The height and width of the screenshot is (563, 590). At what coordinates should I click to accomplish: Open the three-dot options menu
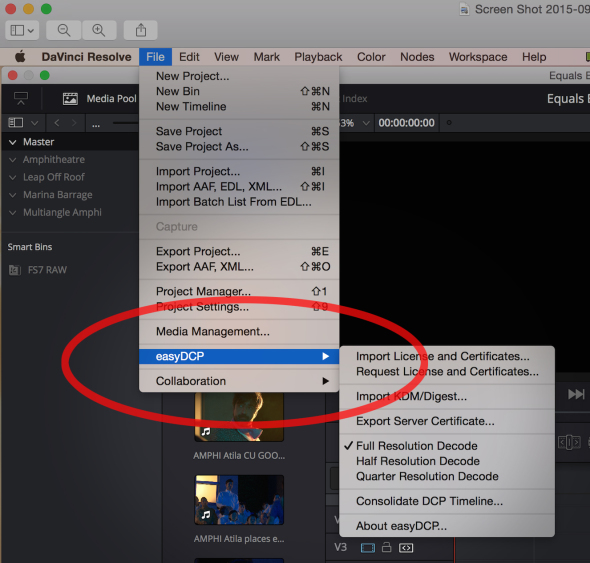tap(96, 124)
